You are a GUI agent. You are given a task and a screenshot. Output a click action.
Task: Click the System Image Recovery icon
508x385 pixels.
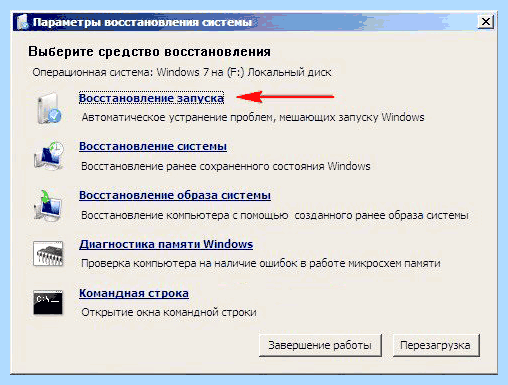48,205
